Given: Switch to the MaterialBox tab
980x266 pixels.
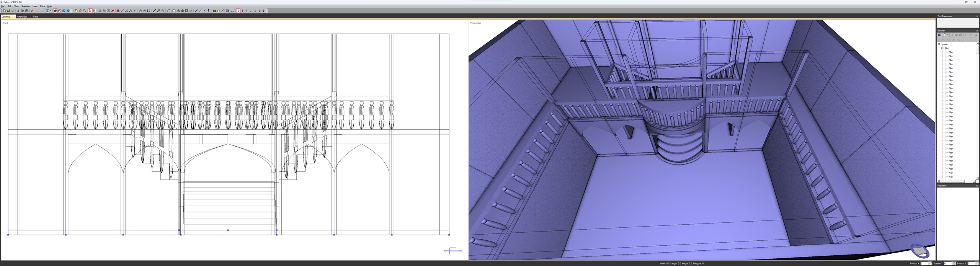Looking at the screenshot, I should (x=22, y=17).
